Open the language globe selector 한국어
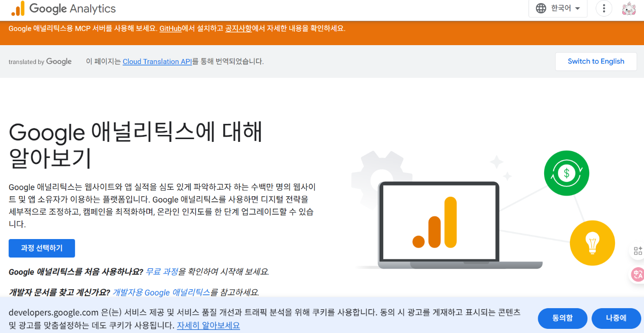The image size is (644, 333). click(558, 8)
